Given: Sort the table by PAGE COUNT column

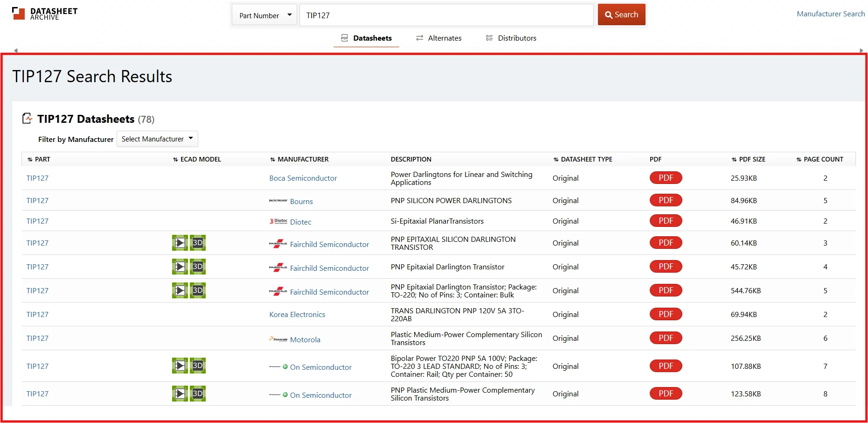Looking at the screenshot, I should coord(819,159).
